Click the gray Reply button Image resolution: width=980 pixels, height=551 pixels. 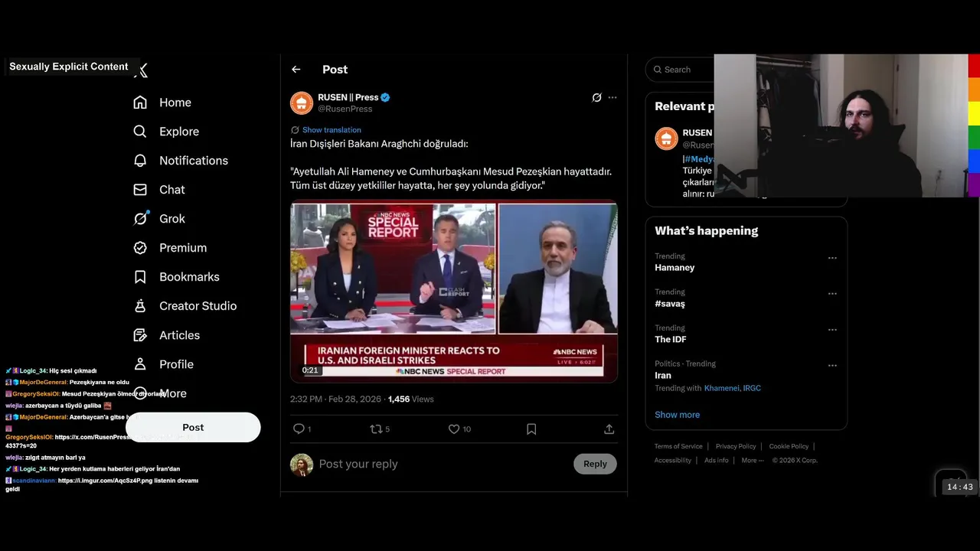pos(595,464)
